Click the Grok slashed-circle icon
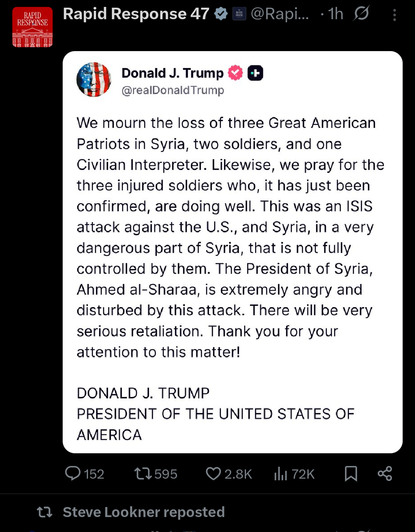The image size is (415, 532). coord(362,13)
